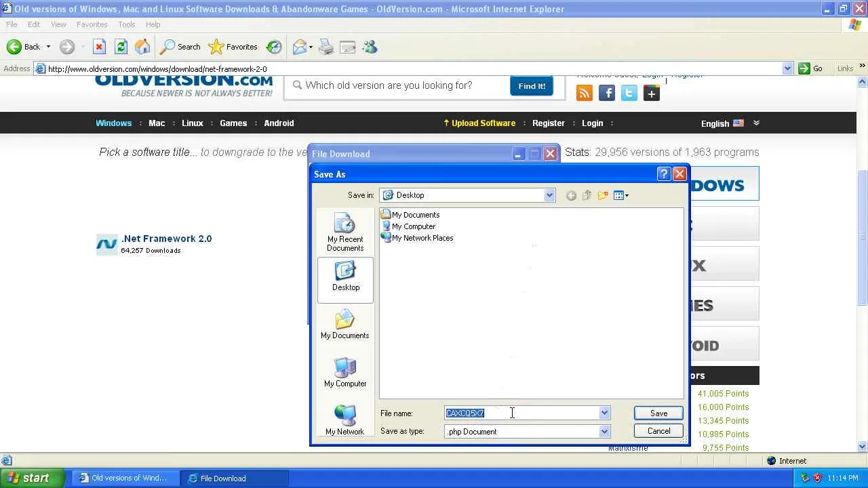
Task: Open the Search pane in IE toolbar
Action: tap(180, 47)
